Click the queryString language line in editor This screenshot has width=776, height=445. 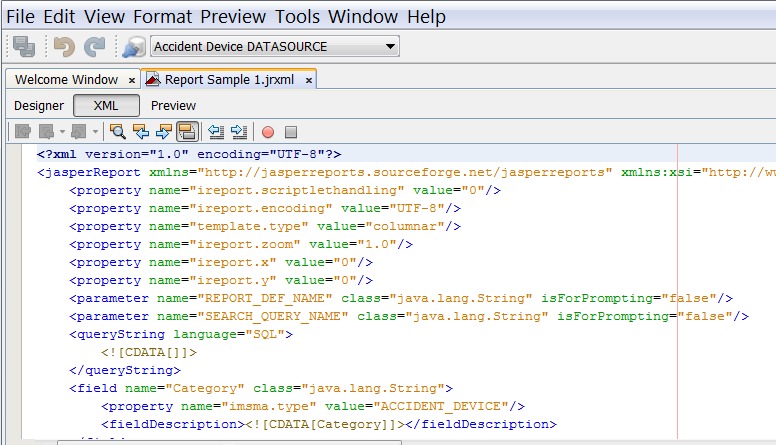181,334
